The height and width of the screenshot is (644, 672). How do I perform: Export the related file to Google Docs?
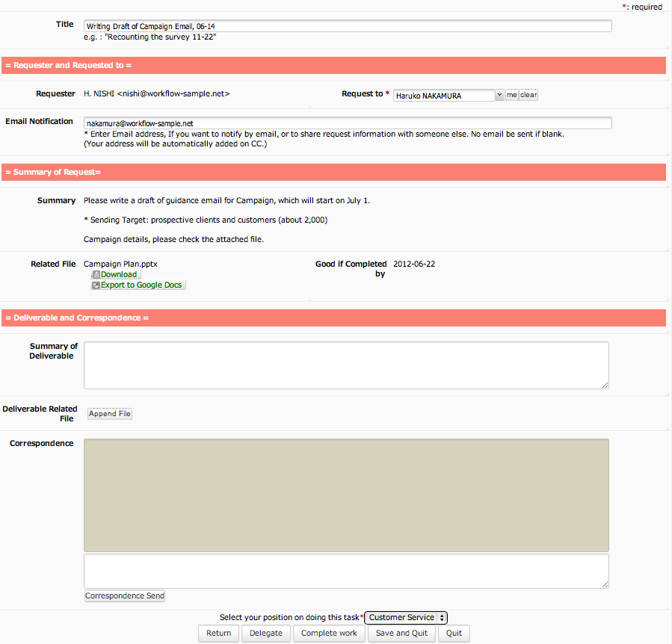click(138, 285)
